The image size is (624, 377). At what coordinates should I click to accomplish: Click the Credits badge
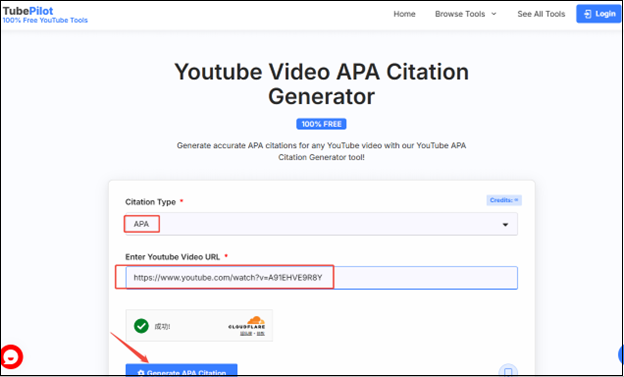tap(504, 200)
